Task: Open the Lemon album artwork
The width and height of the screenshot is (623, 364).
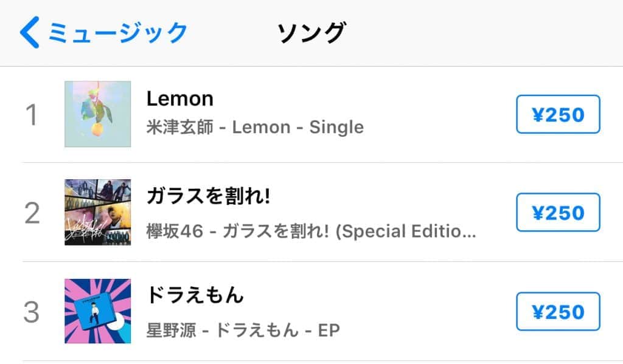Action: (98, 114)
